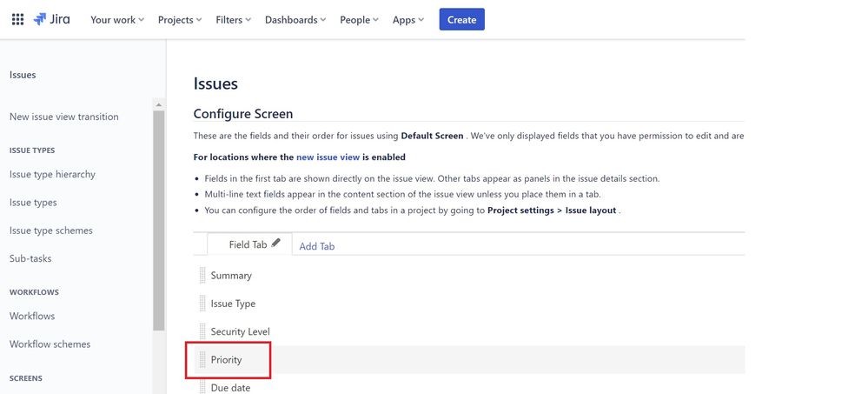Select the Priority field row
Image resolution: width=868 pixels, height=394 pixels.
(469, 359)
